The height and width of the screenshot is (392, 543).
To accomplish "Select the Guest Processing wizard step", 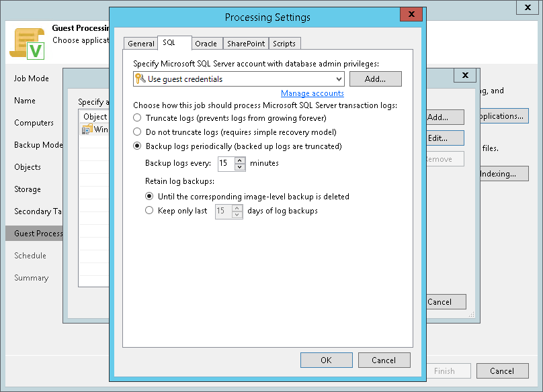I will 34,234.
